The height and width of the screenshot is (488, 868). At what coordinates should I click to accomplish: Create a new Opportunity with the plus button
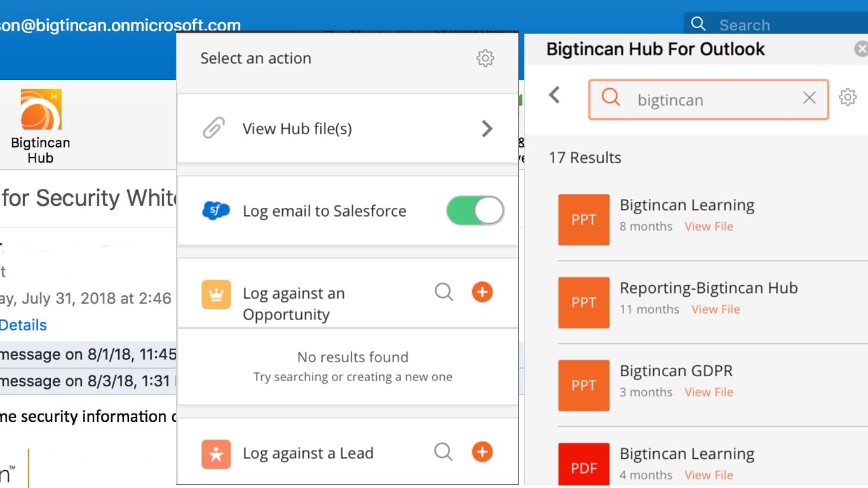pyautogui.click(x=482, y=292)
